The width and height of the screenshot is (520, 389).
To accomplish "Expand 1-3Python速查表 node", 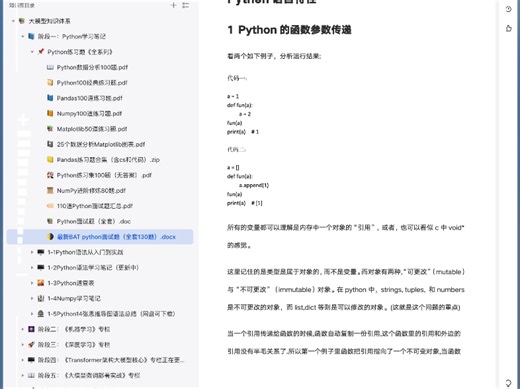I will coord(32,283).
